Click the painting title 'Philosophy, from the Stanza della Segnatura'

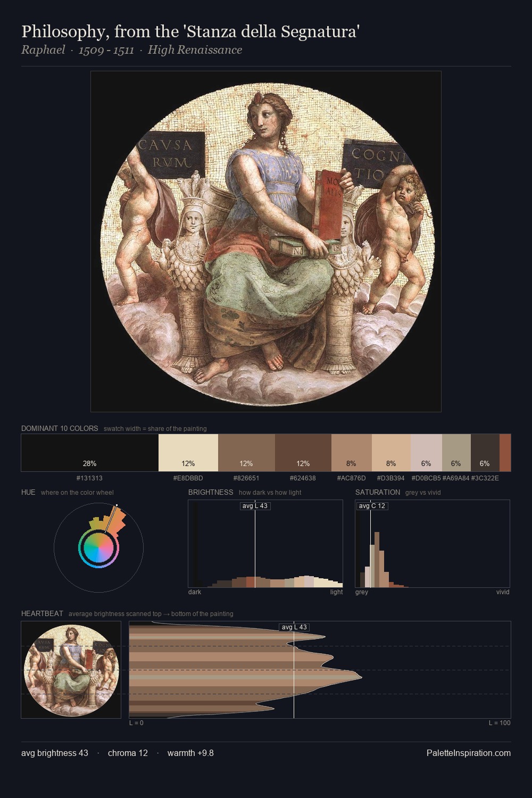[x=191, y=31]
